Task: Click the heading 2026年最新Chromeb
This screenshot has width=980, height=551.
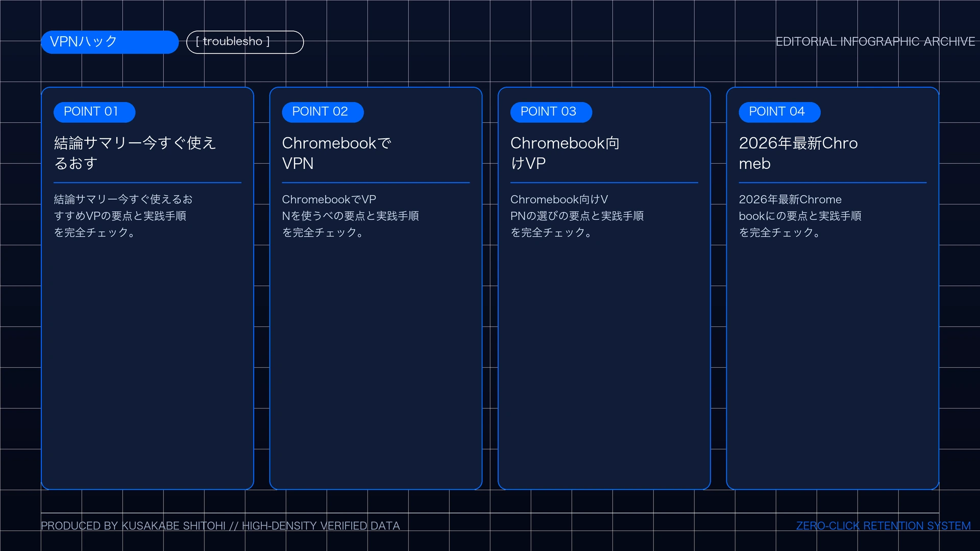Action: [x=798, y=153]
